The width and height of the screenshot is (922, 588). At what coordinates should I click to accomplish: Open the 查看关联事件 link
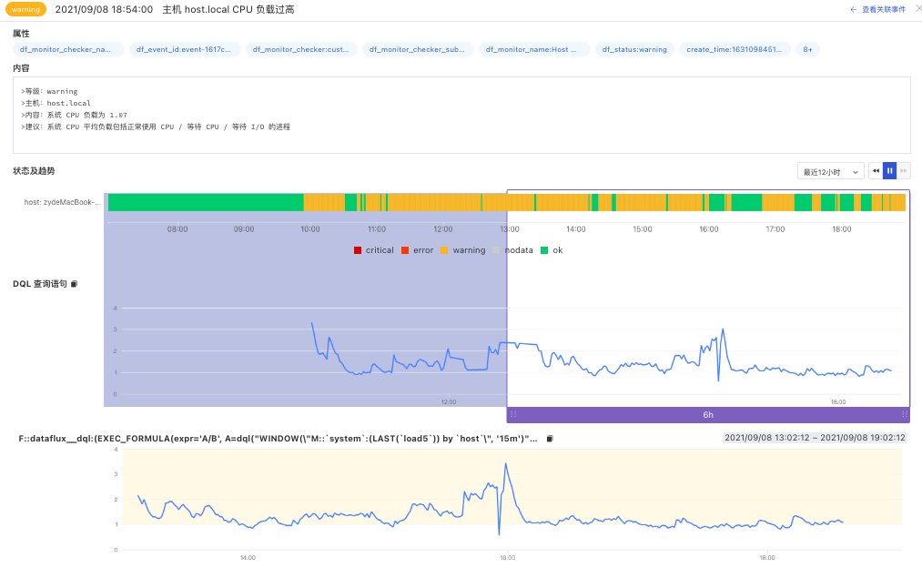click(x=883, y=9)
